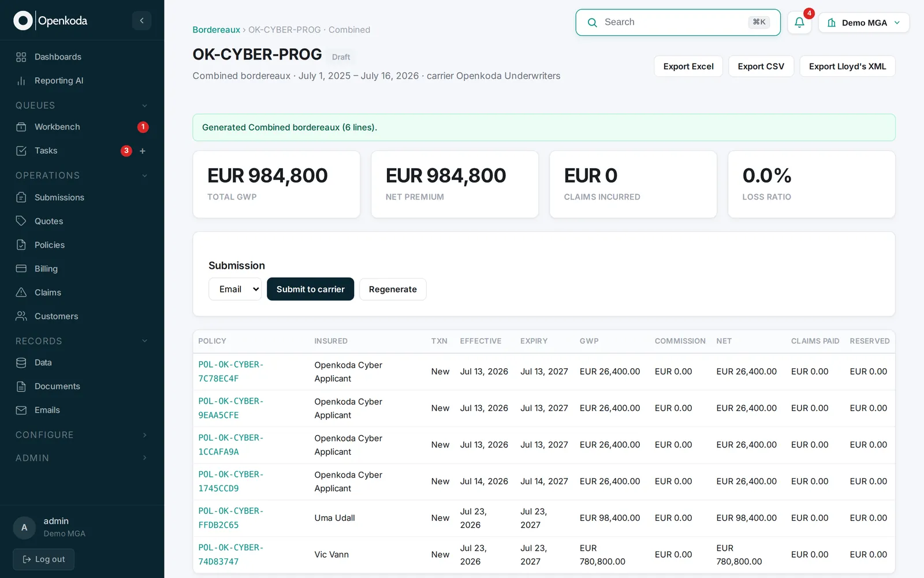The width and height of the screenshot is (924, 578).
Task: Click the EUR 984,800 TOTAL GWP card
Action: [277, 184]
